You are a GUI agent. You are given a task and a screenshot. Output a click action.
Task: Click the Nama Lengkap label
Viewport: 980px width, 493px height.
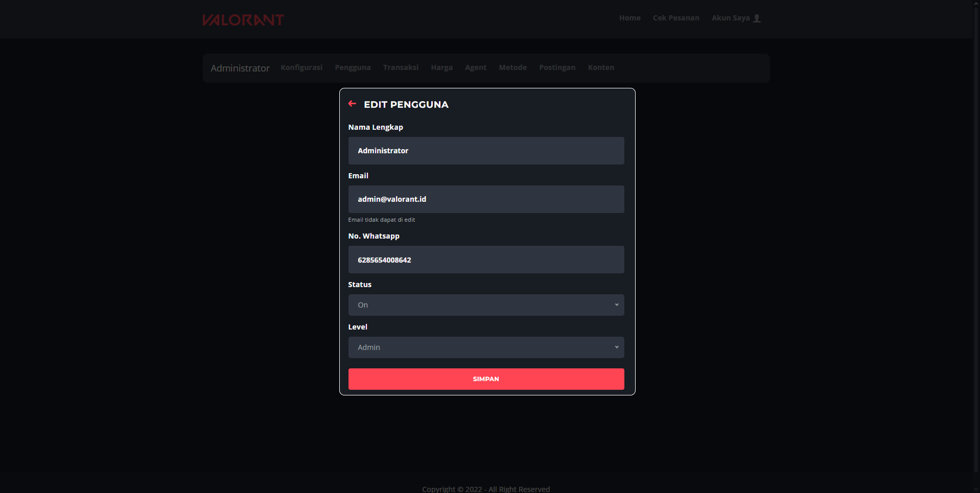[376, 127]
